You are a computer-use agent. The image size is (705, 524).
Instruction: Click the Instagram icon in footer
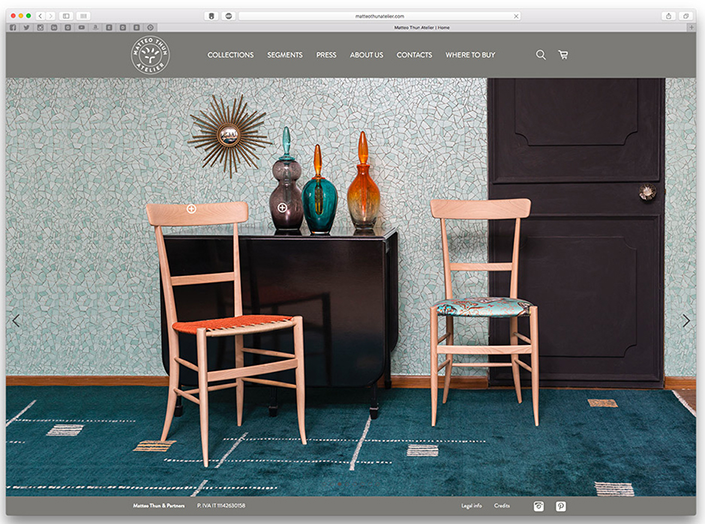click(x=539, y=506)
